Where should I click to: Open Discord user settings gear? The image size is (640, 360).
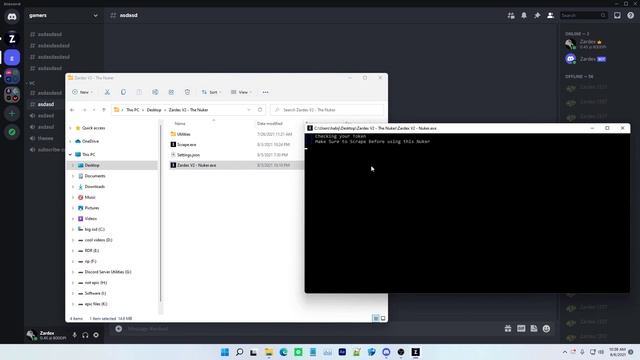pos(96,335)
